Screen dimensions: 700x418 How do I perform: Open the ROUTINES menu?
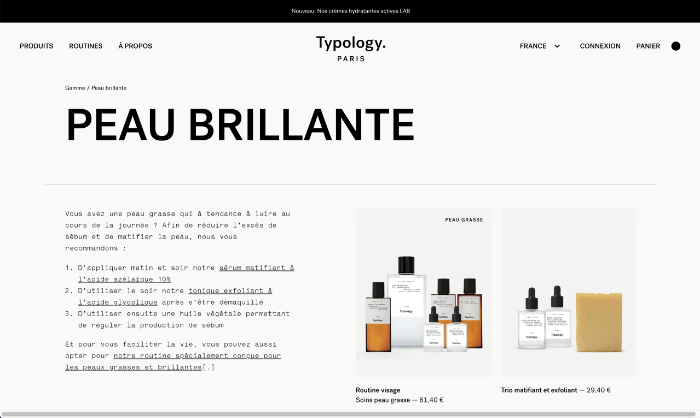[86, 46]
